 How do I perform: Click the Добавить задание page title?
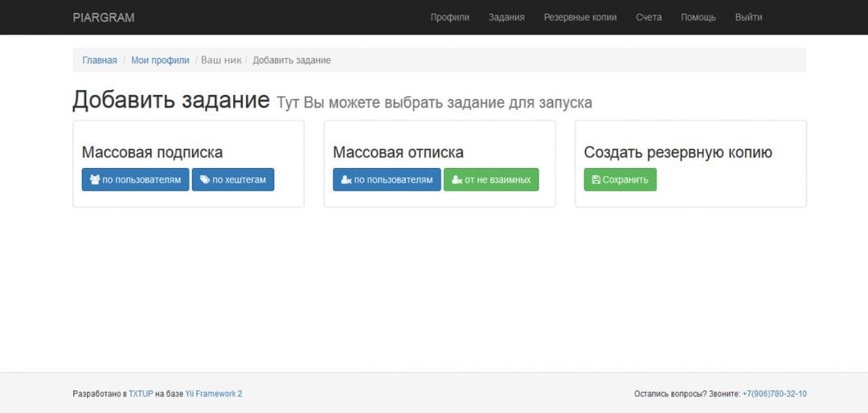171,100
